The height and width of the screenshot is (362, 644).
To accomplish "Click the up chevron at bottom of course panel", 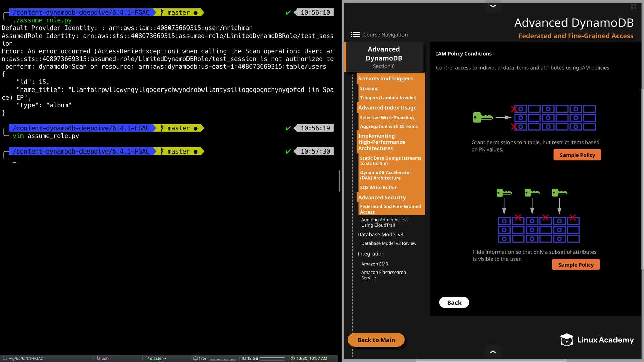I will click(493, 352).
